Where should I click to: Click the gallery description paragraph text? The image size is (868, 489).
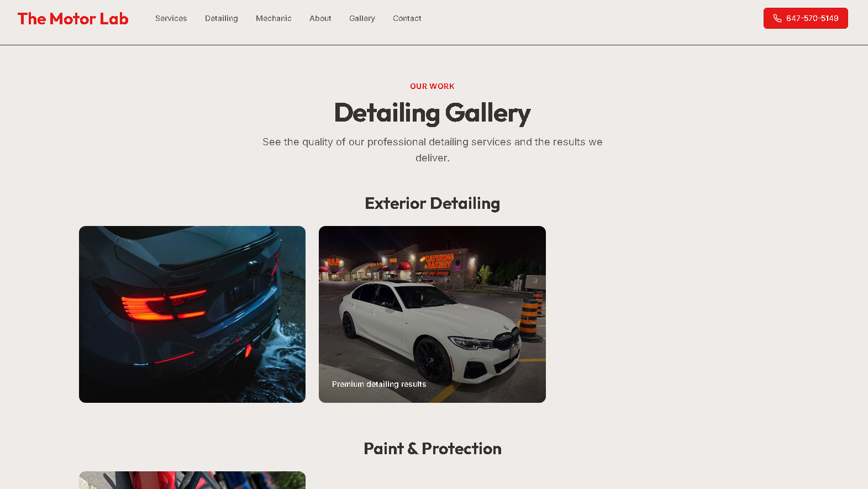click(x=433, y=150)
